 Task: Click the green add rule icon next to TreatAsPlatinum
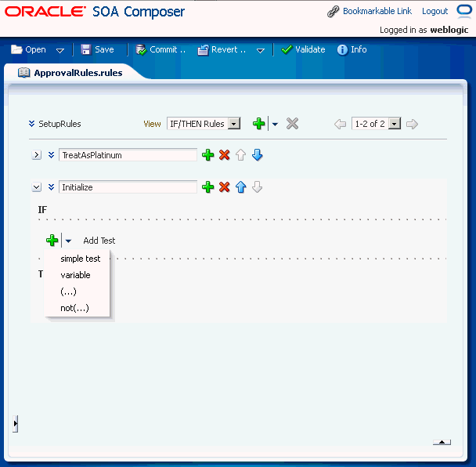pyautogui.click(x=208, y=155)
